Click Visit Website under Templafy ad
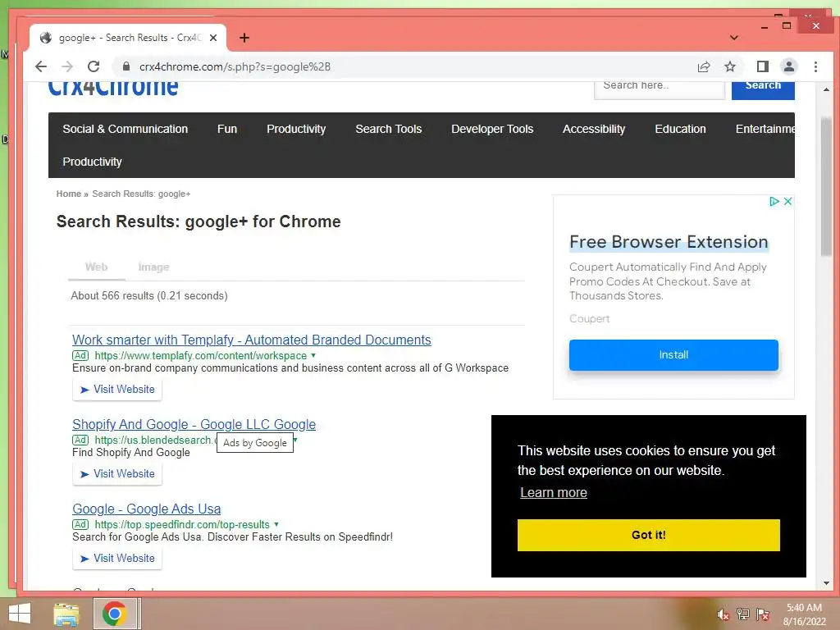This screenshot has width=840, height=630. pyautogui.click(x=117, y=390)
